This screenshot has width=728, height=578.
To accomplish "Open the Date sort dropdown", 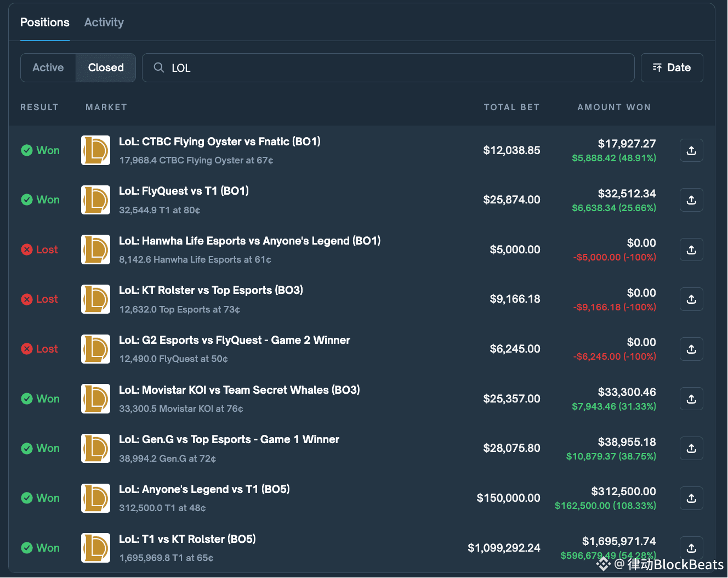I will click(x=672, y=67).
